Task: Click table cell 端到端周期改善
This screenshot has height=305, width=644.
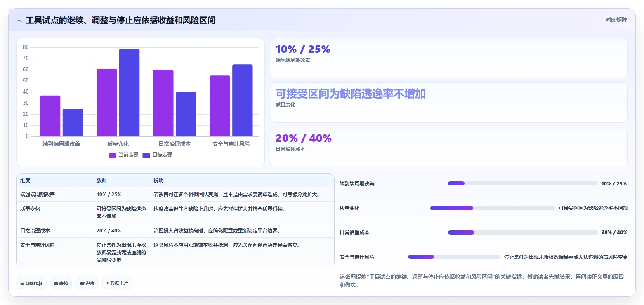Action: click(38, 194)
